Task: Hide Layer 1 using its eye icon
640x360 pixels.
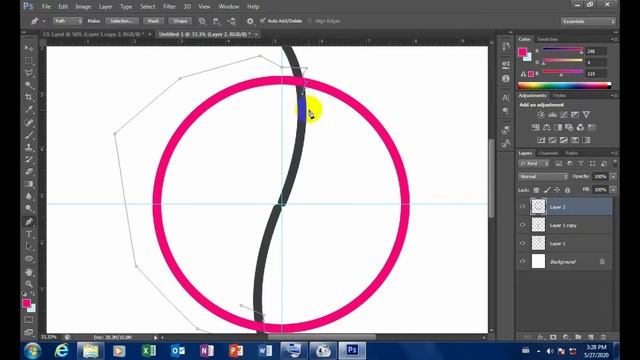Action: (x=522, y=243)
